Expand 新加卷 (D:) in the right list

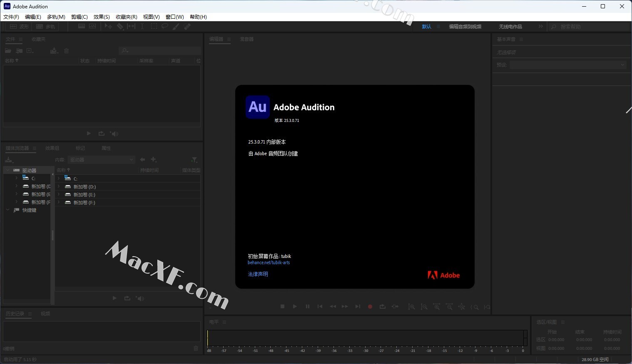(x=59, y=186)
